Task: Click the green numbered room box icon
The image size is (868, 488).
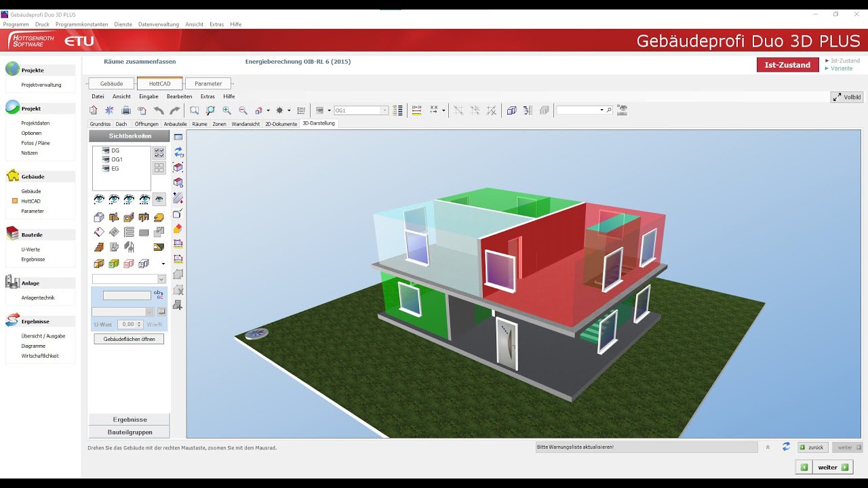Action: (114, 264)
